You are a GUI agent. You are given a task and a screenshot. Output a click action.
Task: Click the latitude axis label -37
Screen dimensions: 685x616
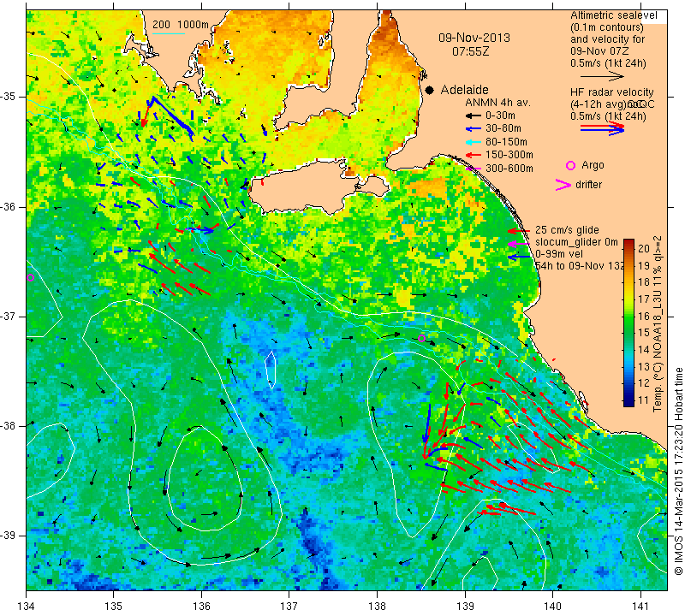coord(8,316)
